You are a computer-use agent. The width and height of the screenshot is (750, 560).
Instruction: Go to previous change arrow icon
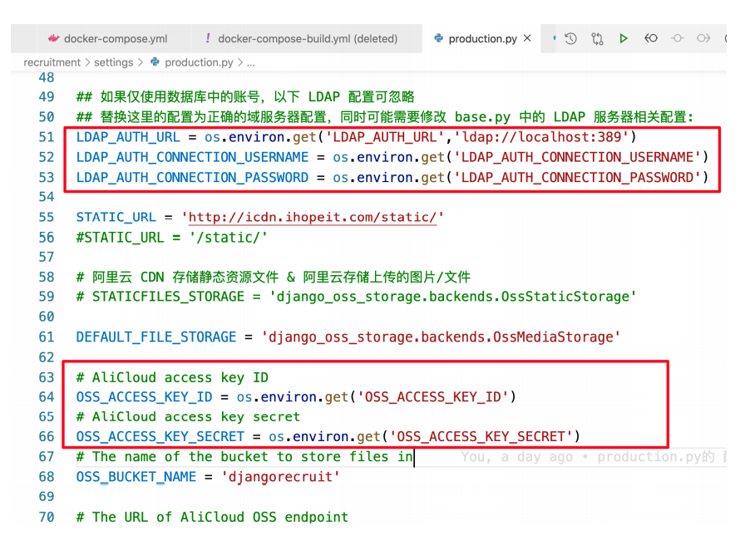pos(651,38)
